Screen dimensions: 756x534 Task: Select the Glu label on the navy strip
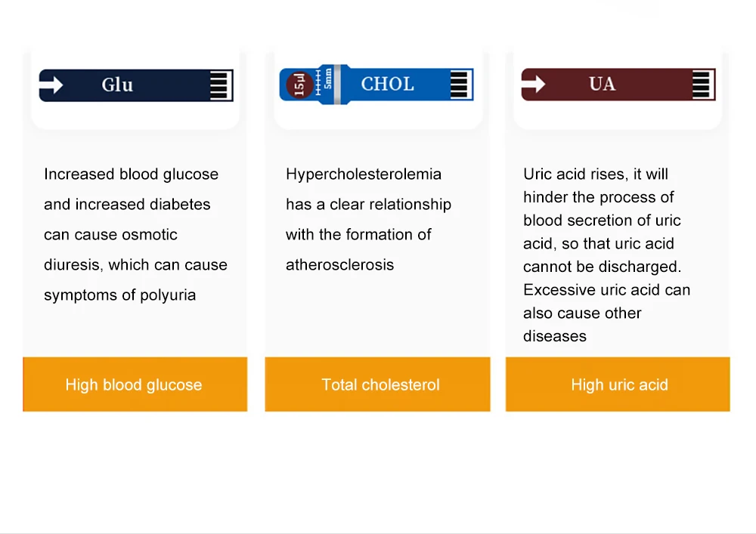click(x=117, y=85)
